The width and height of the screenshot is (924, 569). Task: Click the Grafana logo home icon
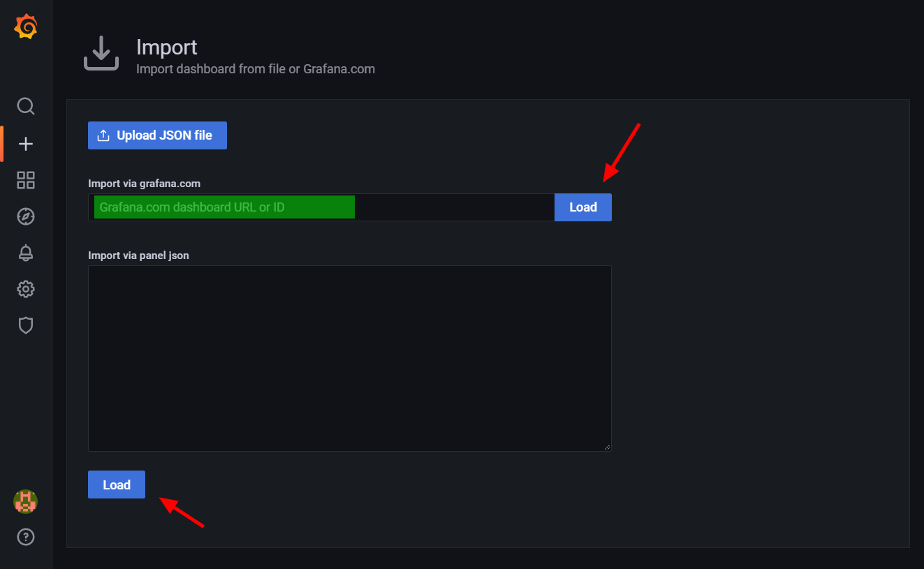click(26, 27)
